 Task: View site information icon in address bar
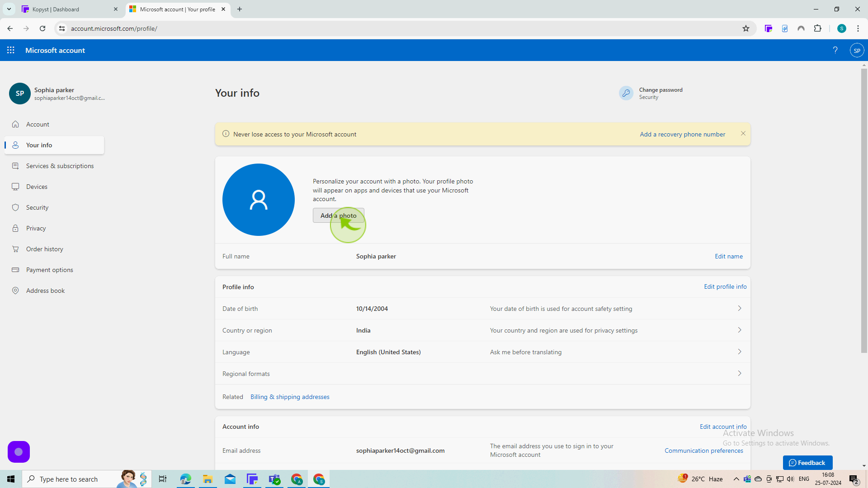[62, 28]
